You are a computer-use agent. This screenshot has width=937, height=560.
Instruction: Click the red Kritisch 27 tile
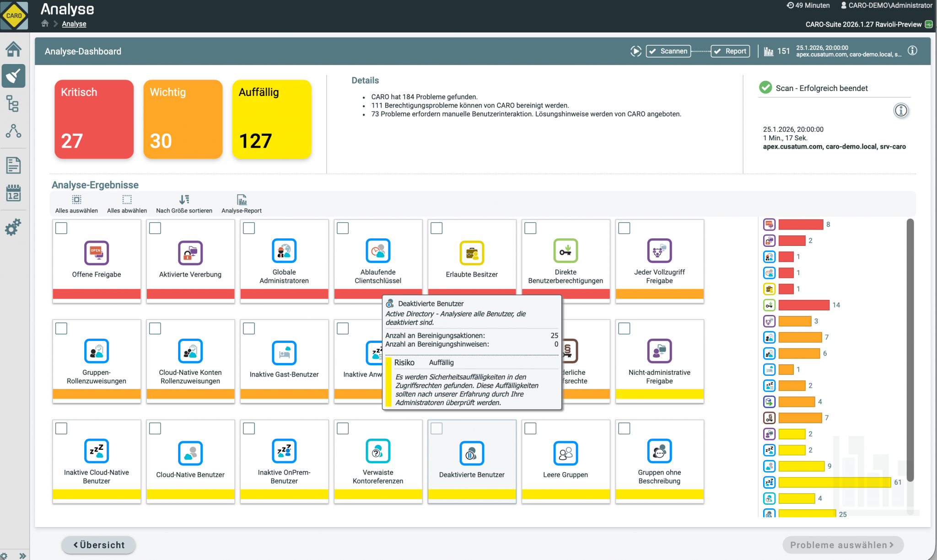(94, 119)
